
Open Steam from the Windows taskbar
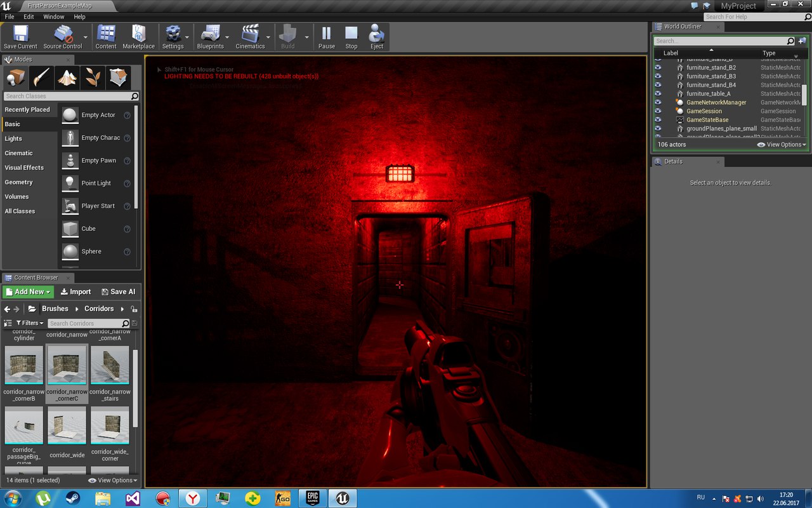click(73, 498)
